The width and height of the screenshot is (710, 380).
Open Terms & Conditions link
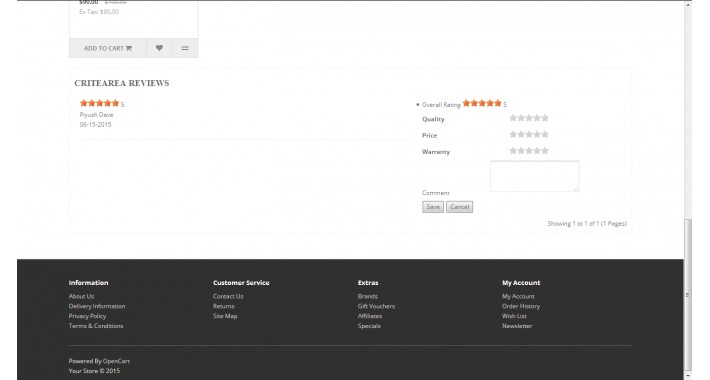tap(96, 326)
